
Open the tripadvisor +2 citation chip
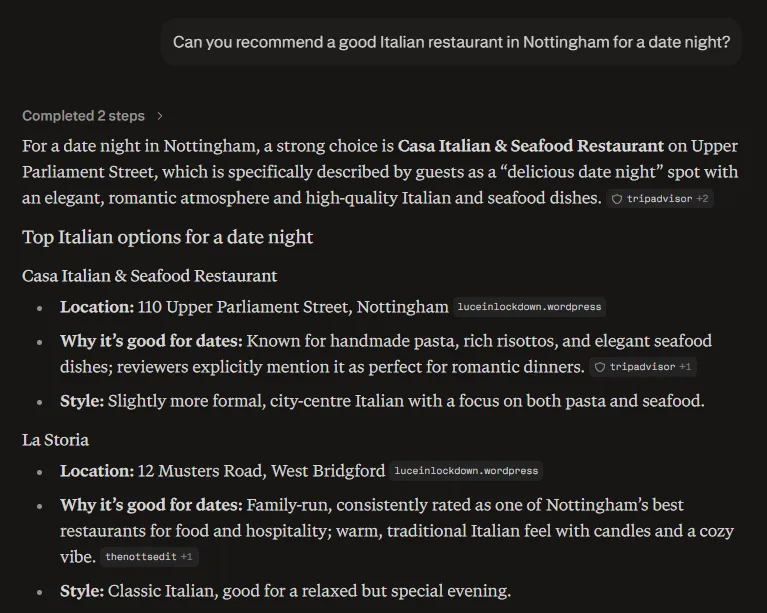[x=659, y=199]
